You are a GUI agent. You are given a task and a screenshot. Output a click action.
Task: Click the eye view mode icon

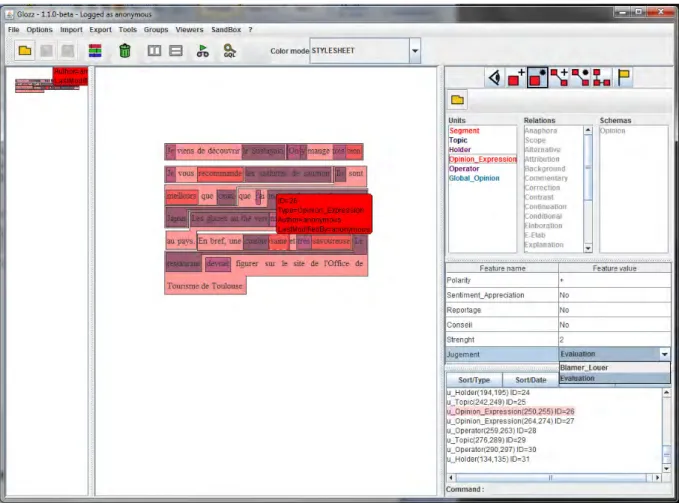click(495, 77)
